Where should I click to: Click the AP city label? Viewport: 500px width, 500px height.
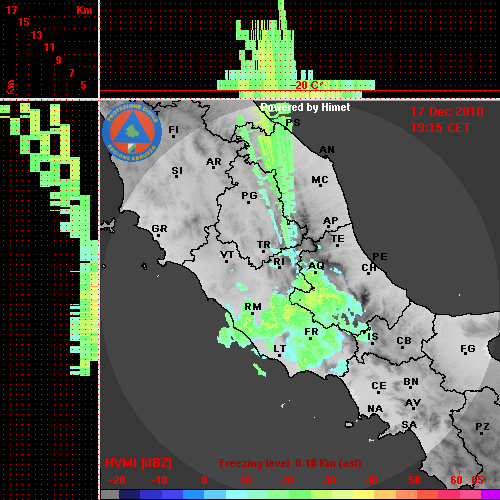[x=330, y=220]
